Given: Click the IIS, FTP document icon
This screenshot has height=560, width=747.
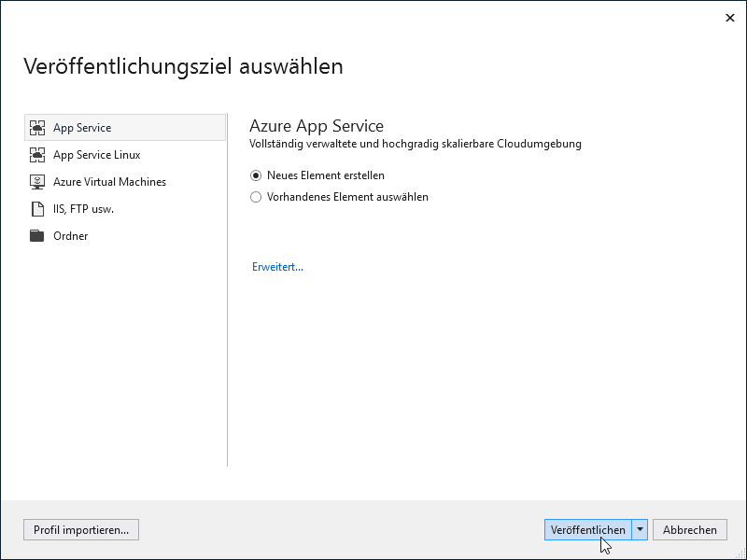Looking at the screenshot, I should [x=37, y=208].
